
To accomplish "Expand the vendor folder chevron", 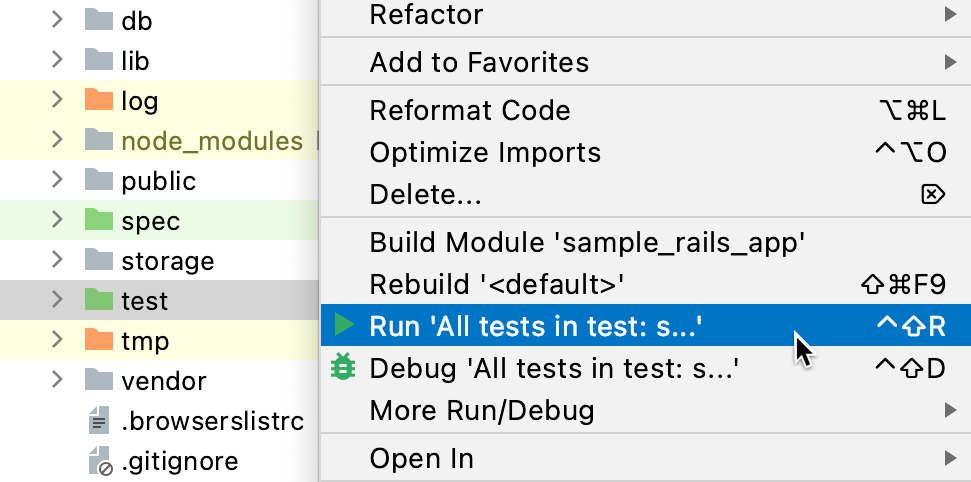I will (x=58, y=380).
